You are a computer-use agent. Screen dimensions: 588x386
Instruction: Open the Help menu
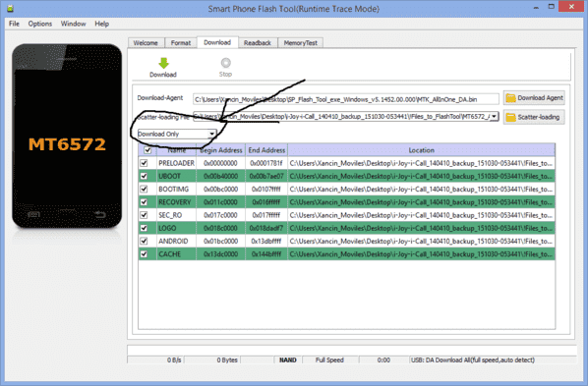101,24
